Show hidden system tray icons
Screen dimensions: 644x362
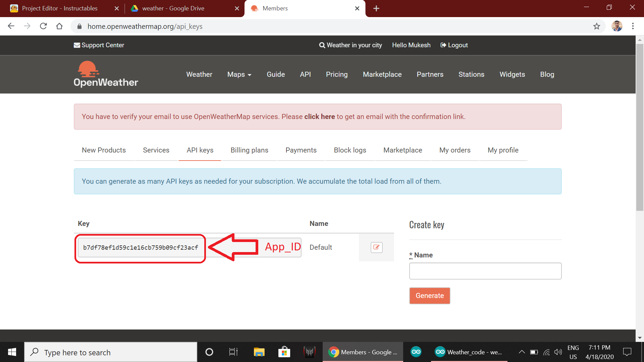coord(522,352)
